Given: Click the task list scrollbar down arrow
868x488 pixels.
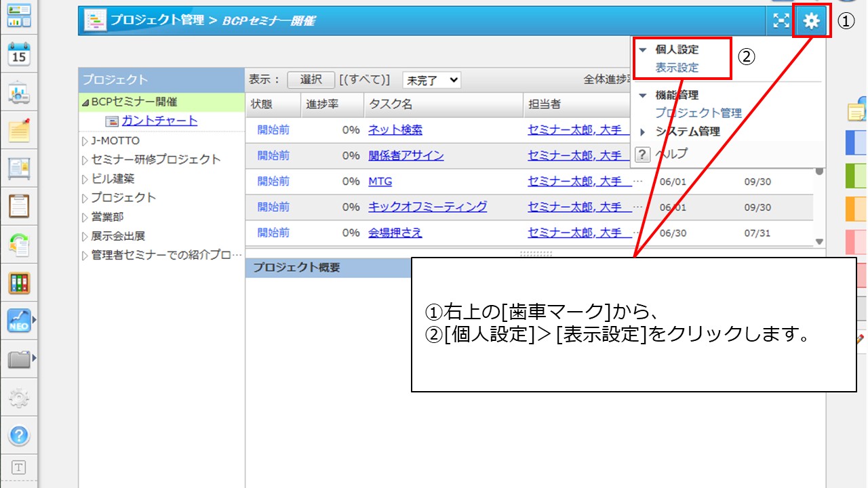Looking at the screenshot, I should coord(819,241).
